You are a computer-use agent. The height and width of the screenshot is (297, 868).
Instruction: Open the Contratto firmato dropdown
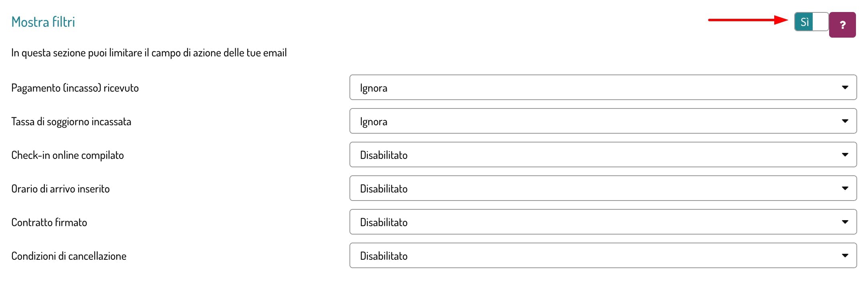(x=603, y=222)
